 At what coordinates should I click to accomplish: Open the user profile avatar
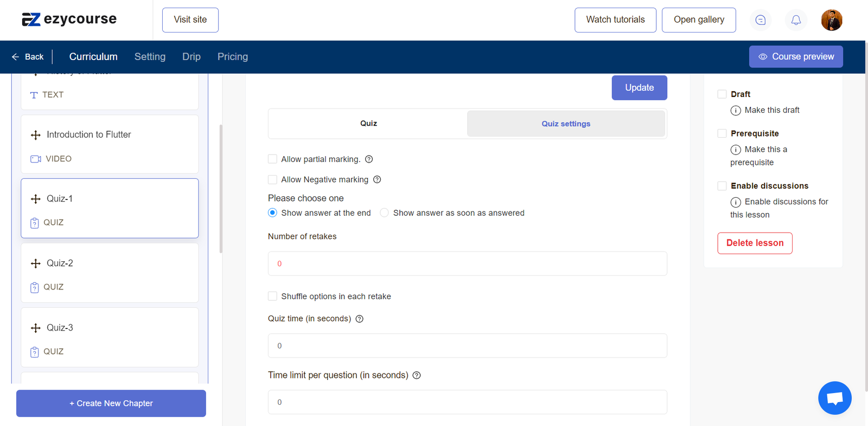click(x=831, y=20)
